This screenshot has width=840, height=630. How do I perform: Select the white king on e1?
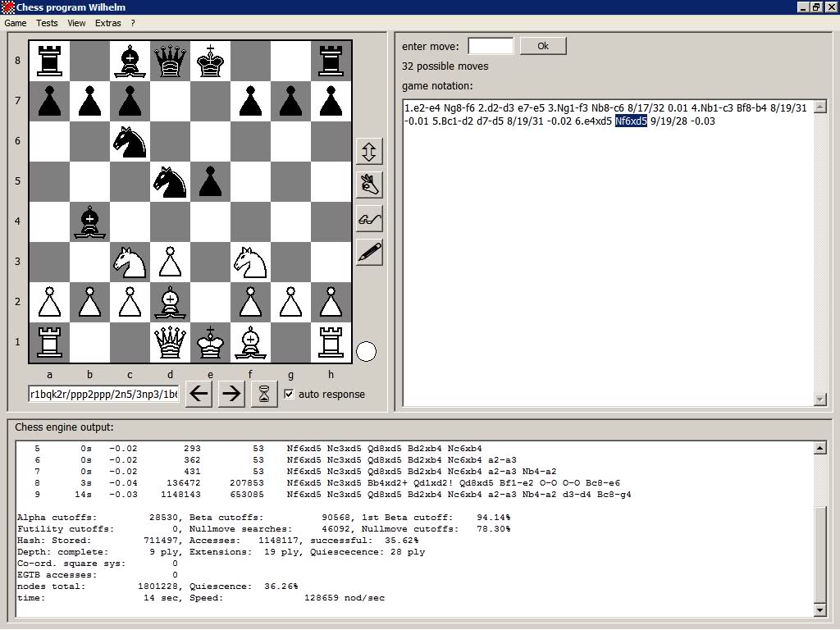point(211,342)
